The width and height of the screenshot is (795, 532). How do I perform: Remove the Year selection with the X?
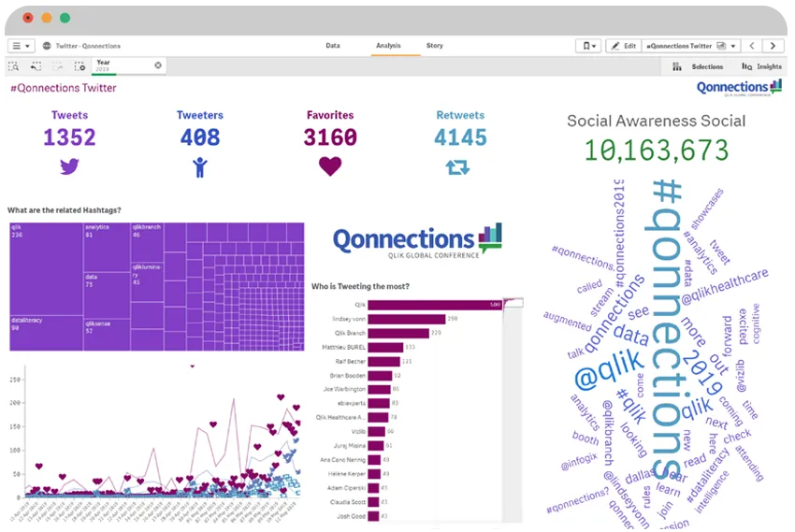click(x=158, y=65)
